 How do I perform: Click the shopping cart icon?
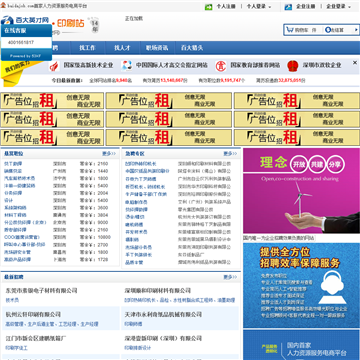289,30
